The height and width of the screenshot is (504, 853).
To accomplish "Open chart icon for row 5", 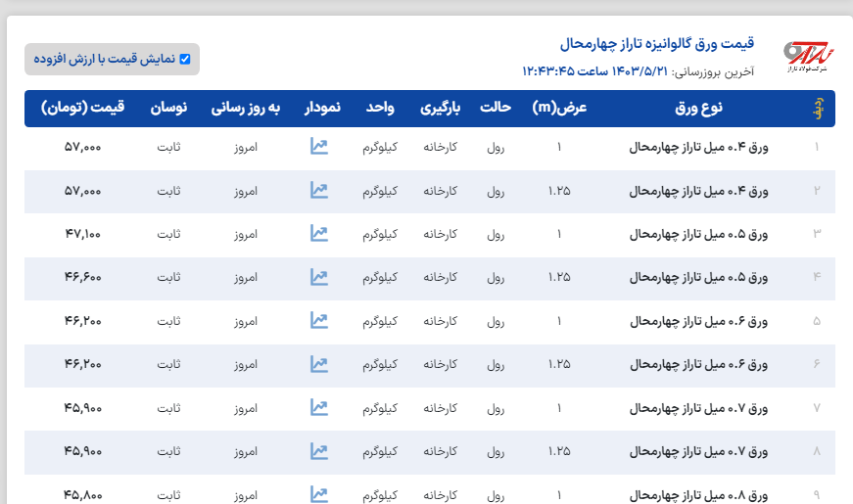I will 318,320.
